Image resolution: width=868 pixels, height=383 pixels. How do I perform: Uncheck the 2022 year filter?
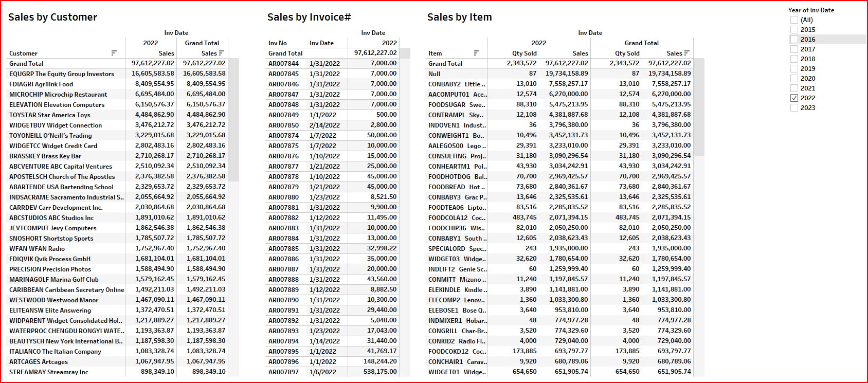tap(794, 98)
